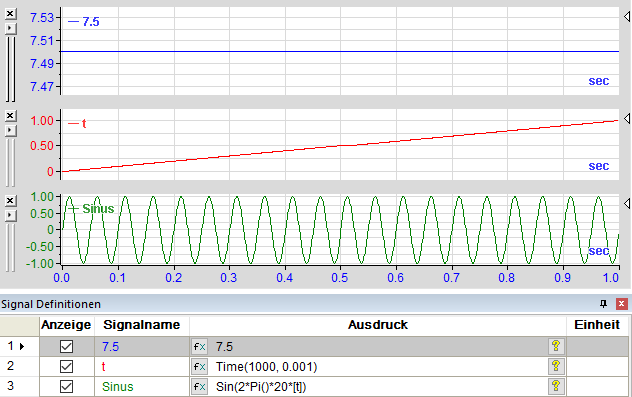Click play arrow button of Sinus graph
The image size is (632, 397).
coord(10,215)
